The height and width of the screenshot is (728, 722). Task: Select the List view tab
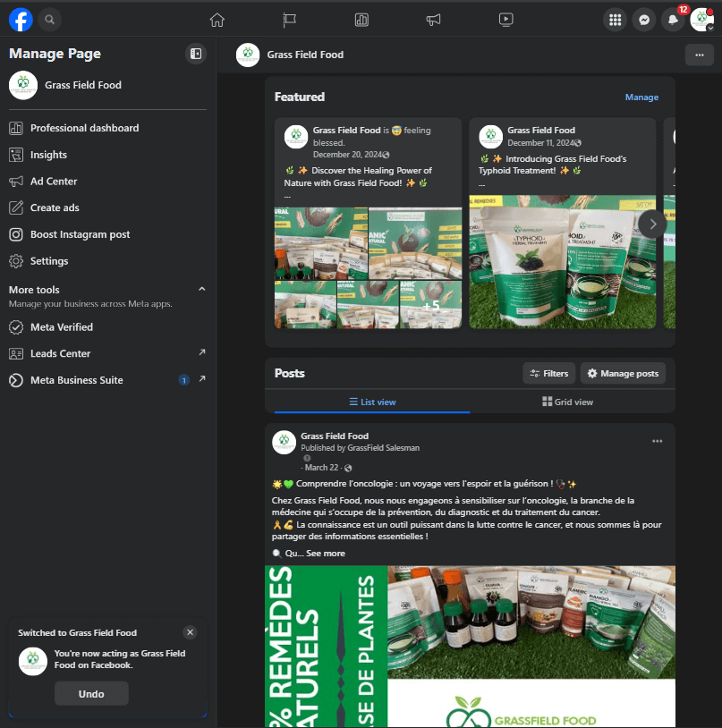click(x=372, y=402)
